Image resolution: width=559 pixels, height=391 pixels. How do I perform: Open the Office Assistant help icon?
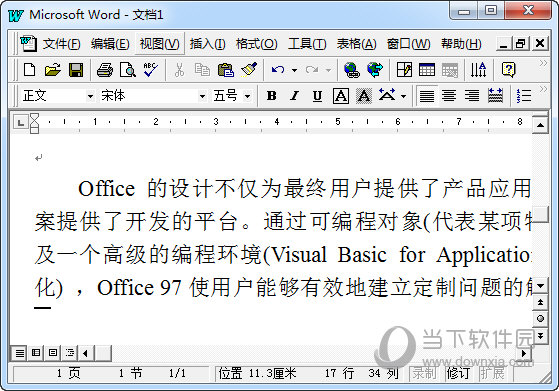(x=508, y=70)
